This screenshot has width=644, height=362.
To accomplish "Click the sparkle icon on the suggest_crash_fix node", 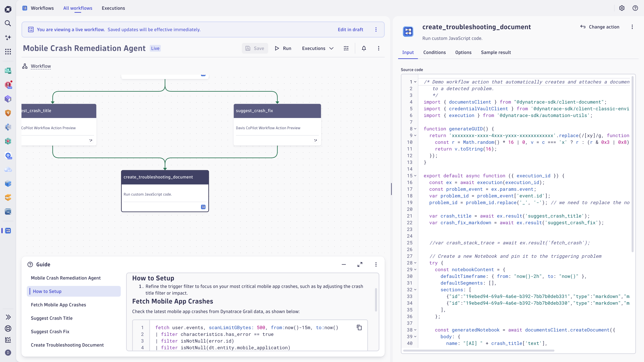I will (x=315, y=140).
